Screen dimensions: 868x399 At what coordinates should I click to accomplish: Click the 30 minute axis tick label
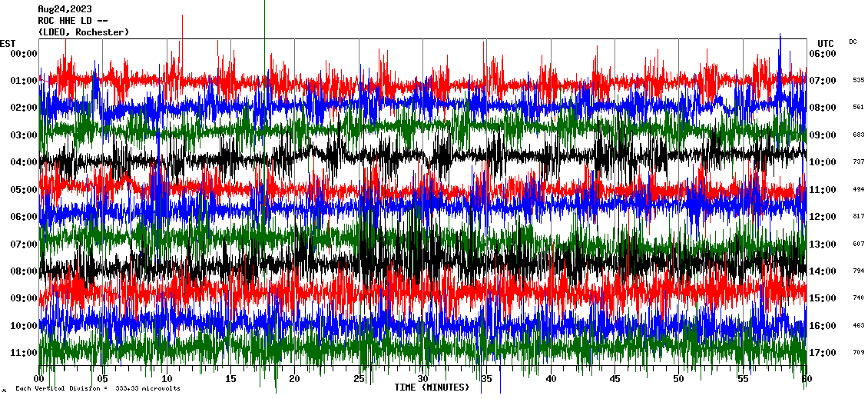[x=422, y=379]
